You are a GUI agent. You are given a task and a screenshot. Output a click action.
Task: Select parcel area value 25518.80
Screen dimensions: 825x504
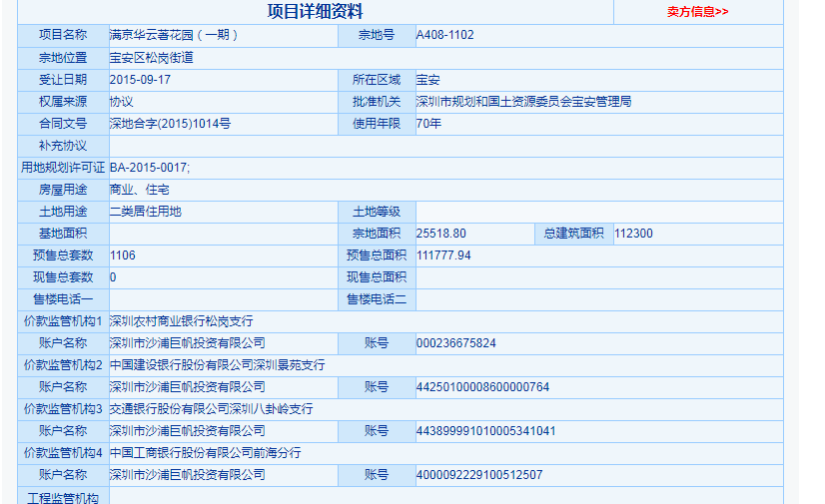coord(440,234)
